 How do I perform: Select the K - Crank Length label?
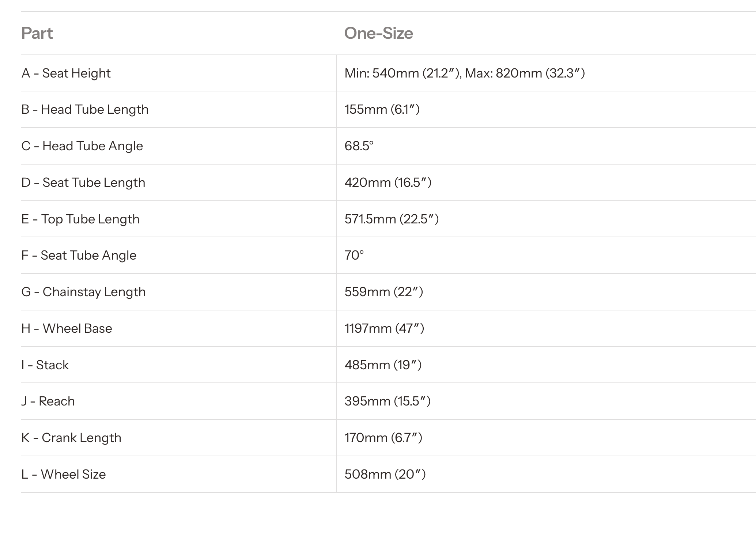[x=71, y=438]
